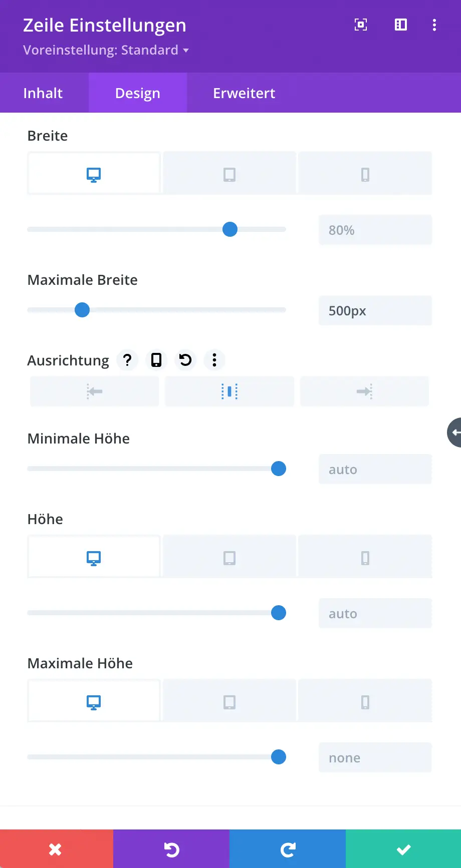This screenshot has height=868, width=461.
Task: Open the Voreinstellung: Standard dropdown
Action: 106,50
